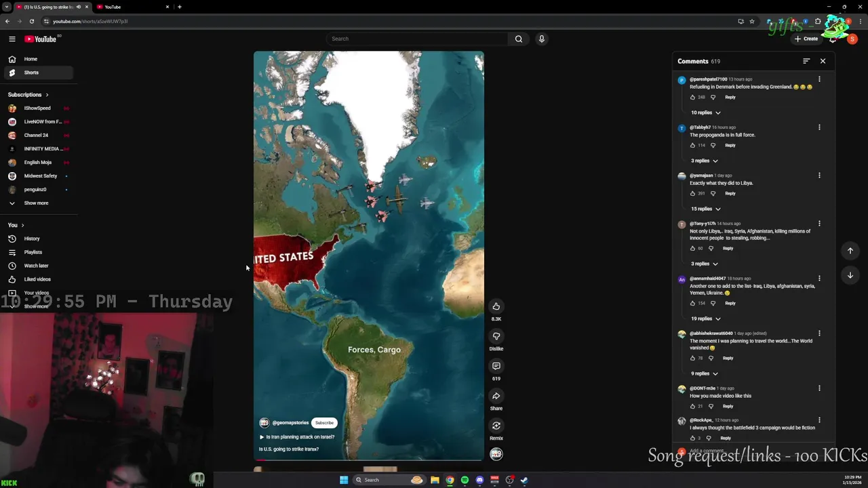Viewport: 868px width, 488px height.
Task: Expand the You section in sidebar
Action: point(22,225)
